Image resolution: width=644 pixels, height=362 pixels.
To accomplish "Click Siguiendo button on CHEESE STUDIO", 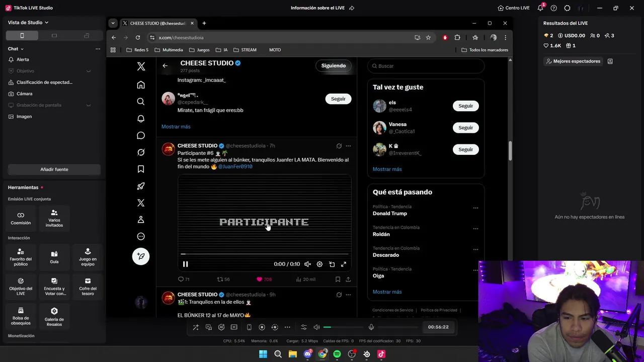I will pyautogui.click(x=334, y=66).
